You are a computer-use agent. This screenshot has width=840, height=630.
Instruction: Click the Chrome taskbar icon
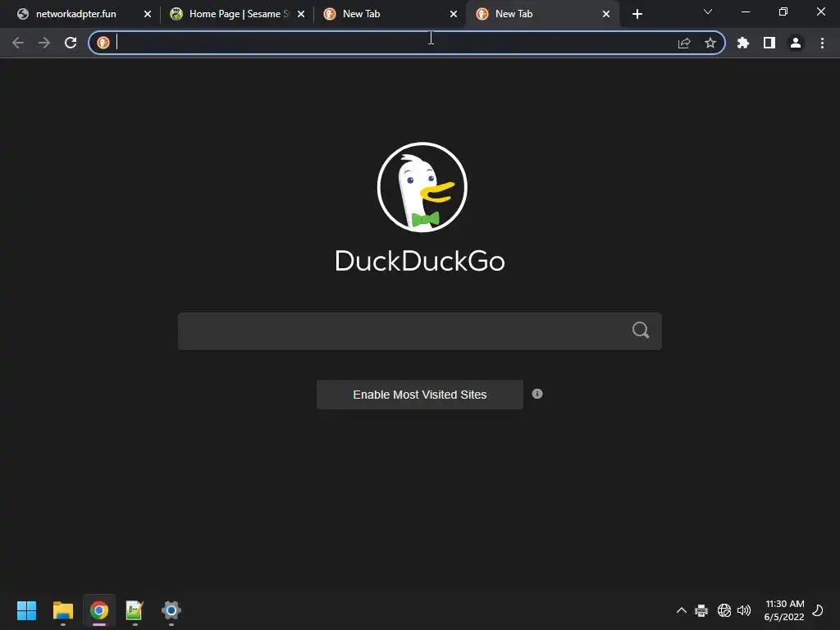(99, 610)
